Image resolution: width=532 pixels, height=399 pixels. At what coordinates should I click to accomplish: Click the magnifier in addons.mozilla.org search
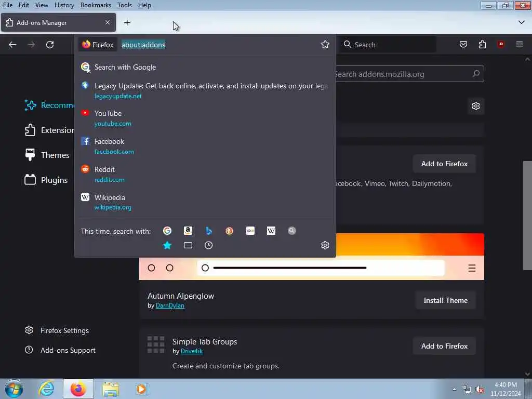coord(476,73)
